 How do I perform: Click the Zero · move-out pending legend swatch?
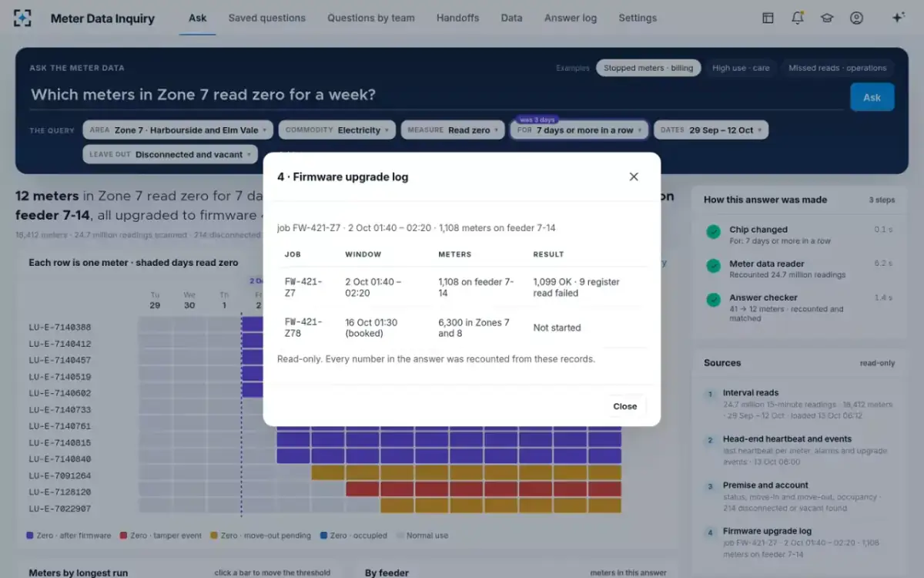tap(213, 536)
